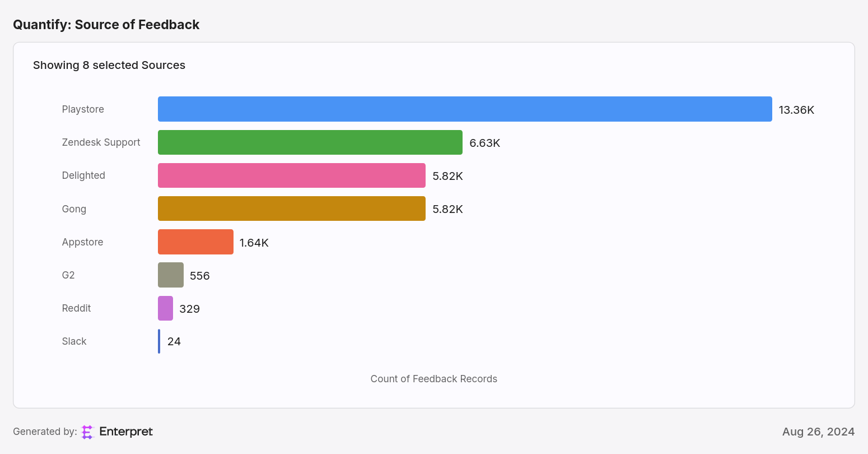868x454 pixels.
Task: Click the 6.63K value label
Action: click(x=485, y=143)
